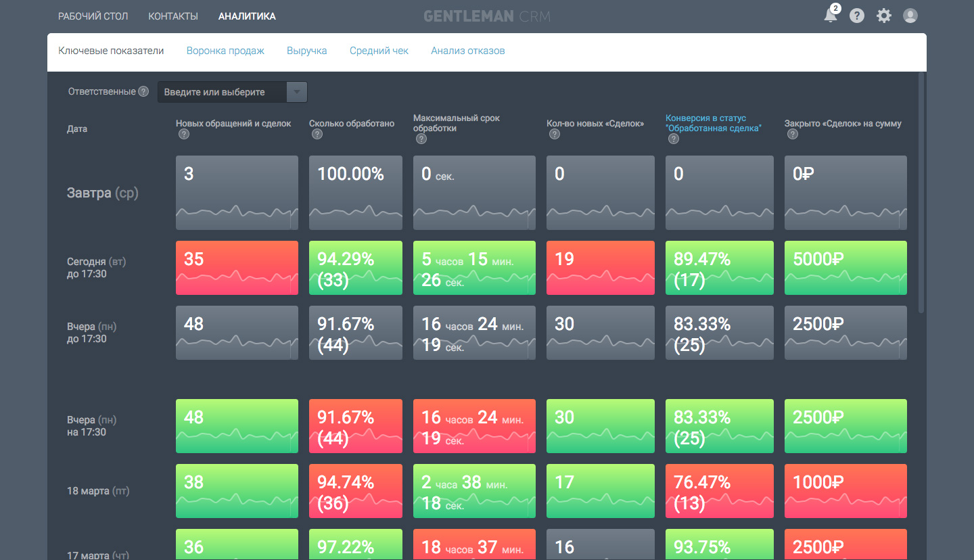Open the notifications bell with 2 alerts
The height and width of the screenshot is (560, 974).
click(x=831, y=15)
